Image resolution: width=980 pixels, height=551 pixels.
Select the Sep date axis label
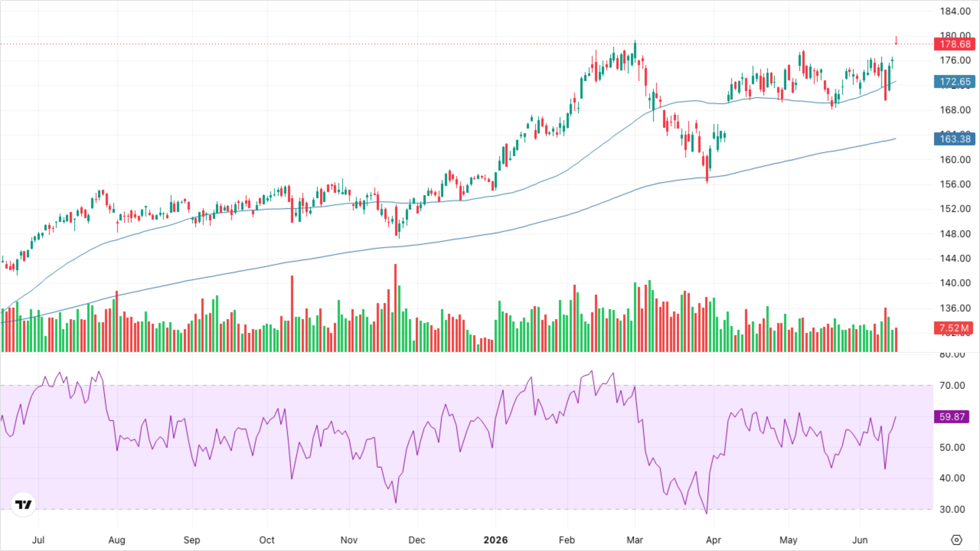(x=192, y=540)
